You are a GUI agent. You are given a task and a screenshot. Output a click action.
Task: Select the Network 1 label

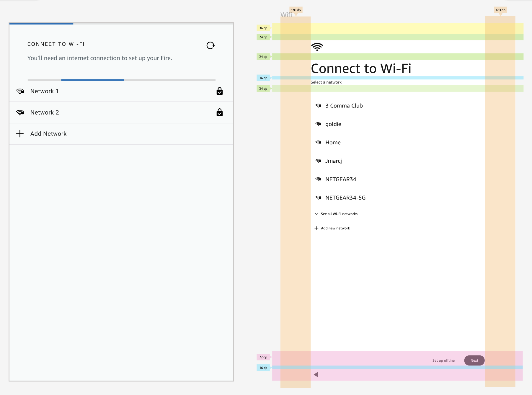44,91
